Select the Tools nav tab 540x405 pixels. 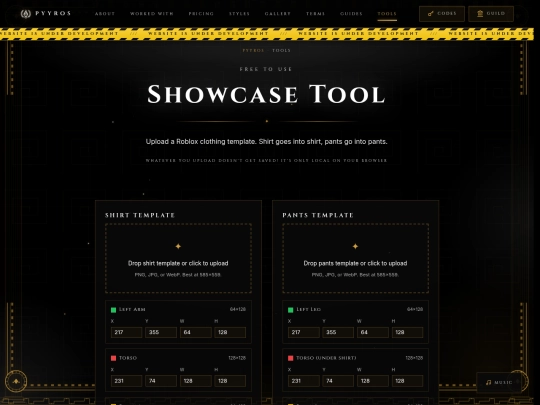[x=387, y=14]
